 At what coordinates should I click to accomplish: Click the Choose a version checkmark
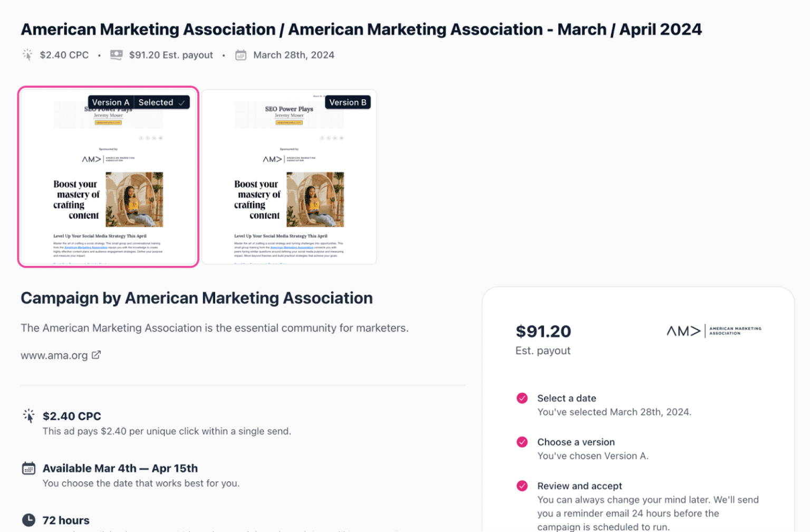pyautogui.click(x=522, y=442)
